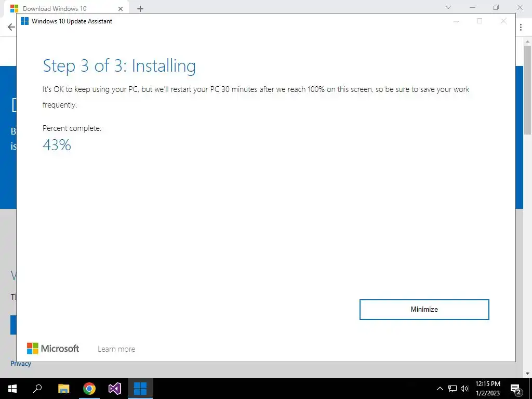Open the Windows Start menu
The image size is (532, 399).
[x=12, y=389]
